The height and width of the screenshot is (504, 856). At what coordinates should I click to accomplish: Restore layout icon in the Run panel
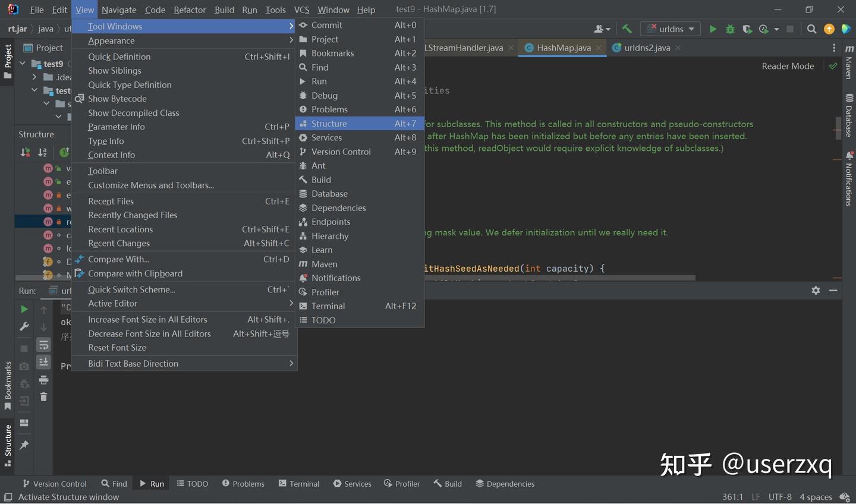click(x=24, y=423)
